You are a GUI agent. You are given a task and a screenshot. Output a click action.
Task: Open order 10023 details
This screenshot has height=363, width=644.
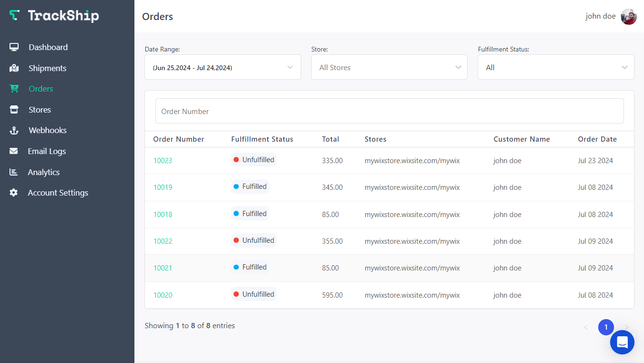point(163,160)
